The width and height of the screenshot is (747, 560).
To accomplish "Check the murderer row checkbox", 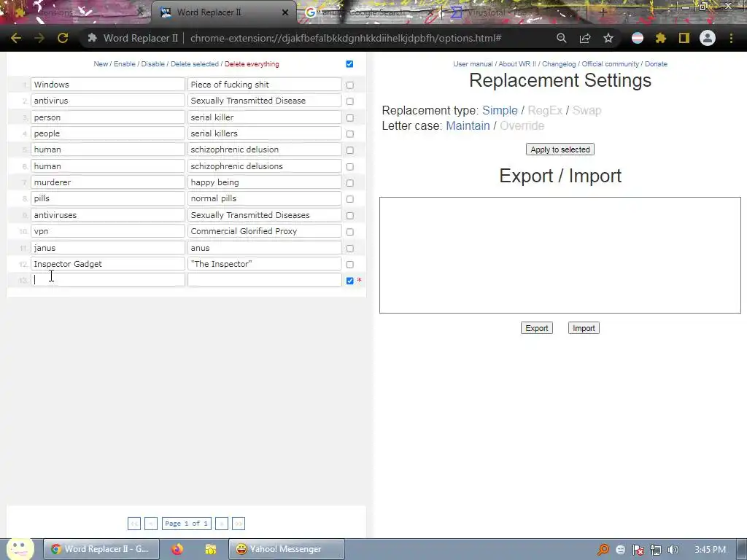I will (x=350, y=183).
